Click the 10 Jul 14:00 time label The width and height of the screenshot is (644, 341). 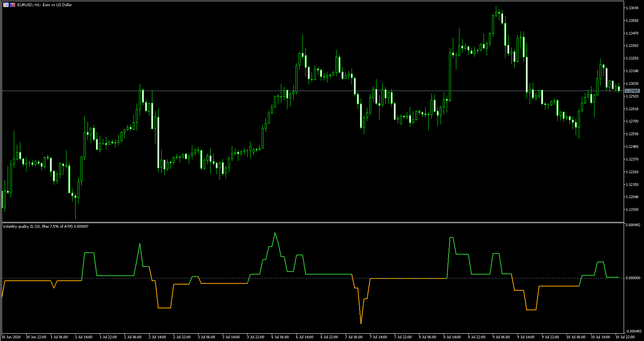(601, 337)
